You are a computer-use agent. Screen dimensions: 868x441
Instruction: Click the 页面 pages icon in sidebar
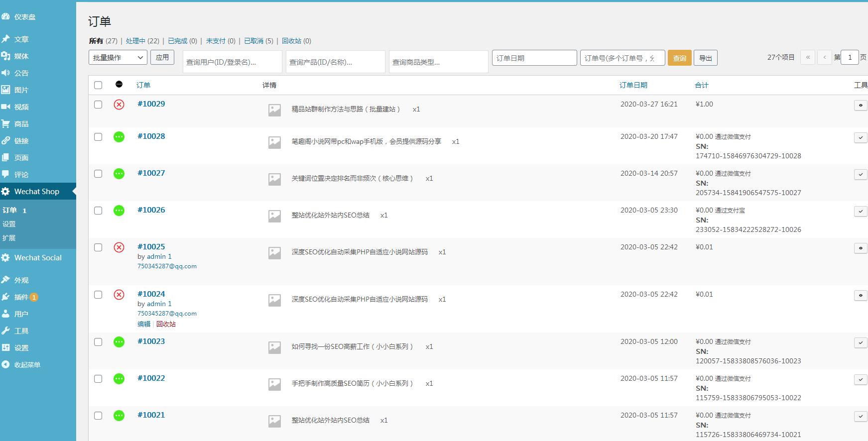click(x=5, y=157)
